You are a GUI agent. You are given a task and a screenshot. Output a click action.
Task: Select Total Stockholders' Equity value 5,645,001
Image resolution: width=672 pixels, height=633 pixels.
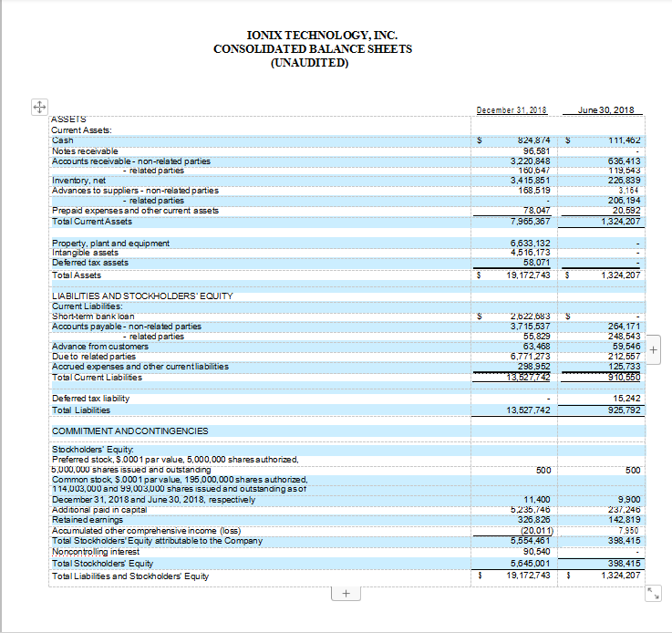[x=530, y=564]
